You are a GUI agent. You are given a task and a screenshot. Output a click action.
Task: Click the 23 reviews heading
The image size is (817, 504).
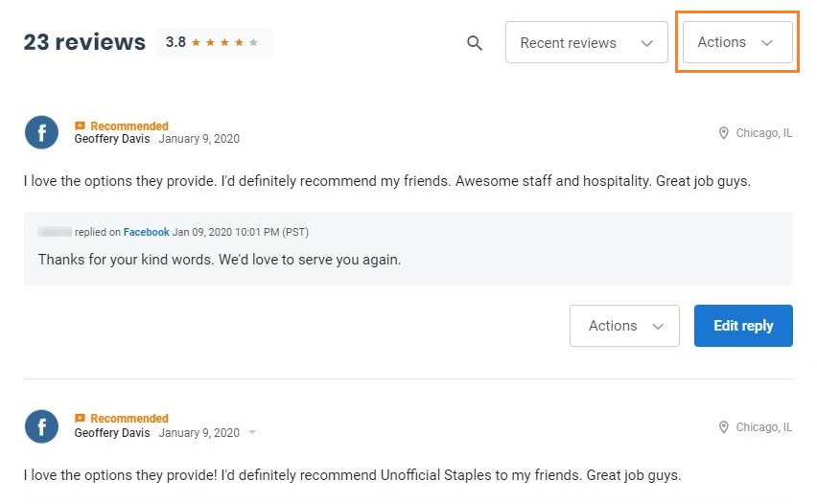pos(84,42)
